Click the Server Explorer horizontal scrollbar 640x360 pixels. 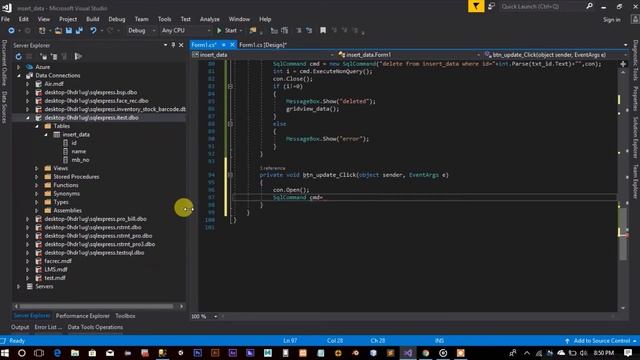click(96, 306)
